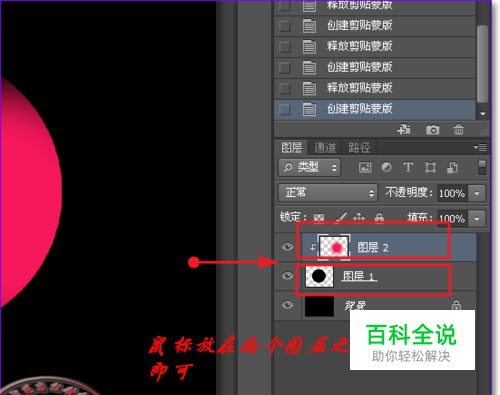
Task: Filter layers by shape layers icon
Action: click(430, 167)
